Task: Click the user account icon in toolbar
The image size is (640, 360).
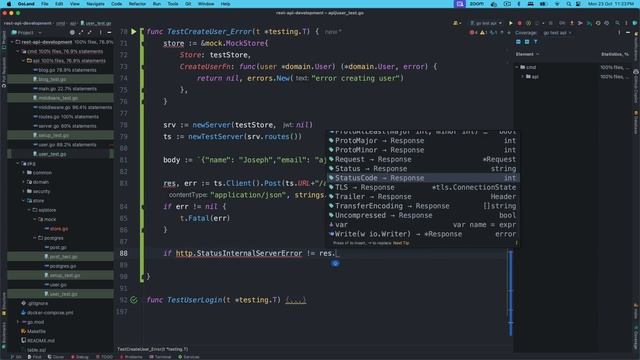Action: click(x=456, y=23)
